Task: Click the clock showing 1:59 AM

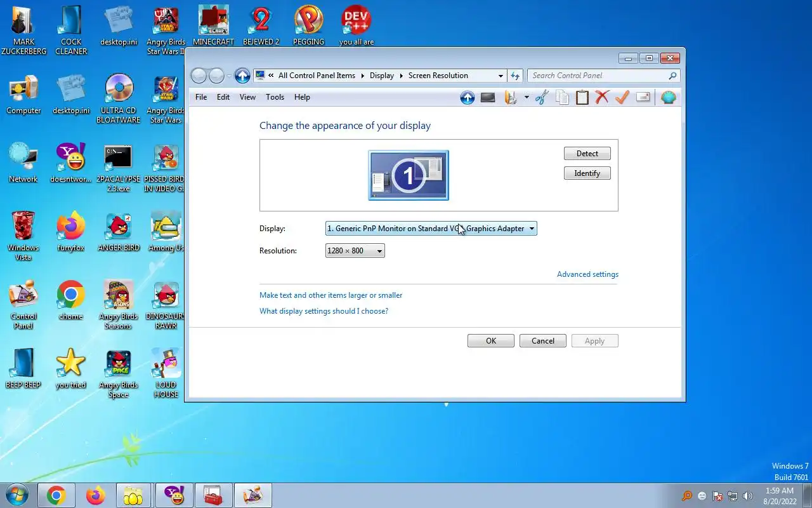Action: [780, 496]
